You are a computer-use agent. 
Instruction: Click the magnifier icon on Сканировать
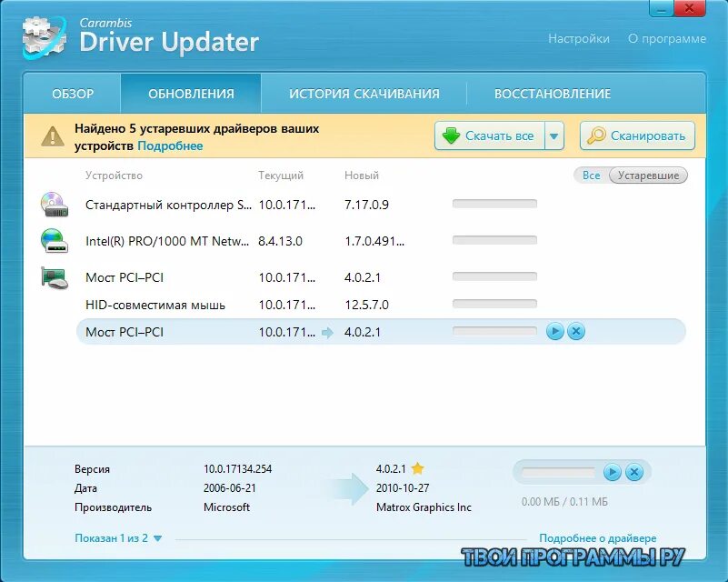coord(596,135)
